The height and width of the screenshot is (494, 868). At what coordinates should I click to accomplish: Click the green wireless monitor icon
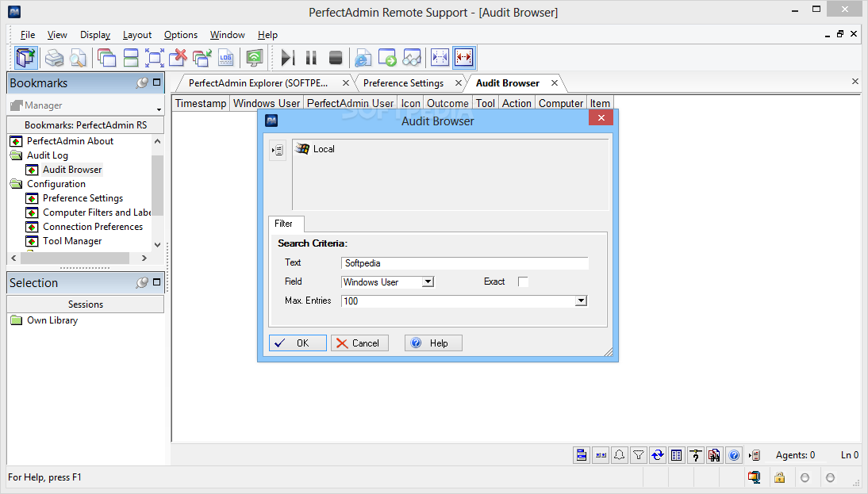click(x=254, y=58)
